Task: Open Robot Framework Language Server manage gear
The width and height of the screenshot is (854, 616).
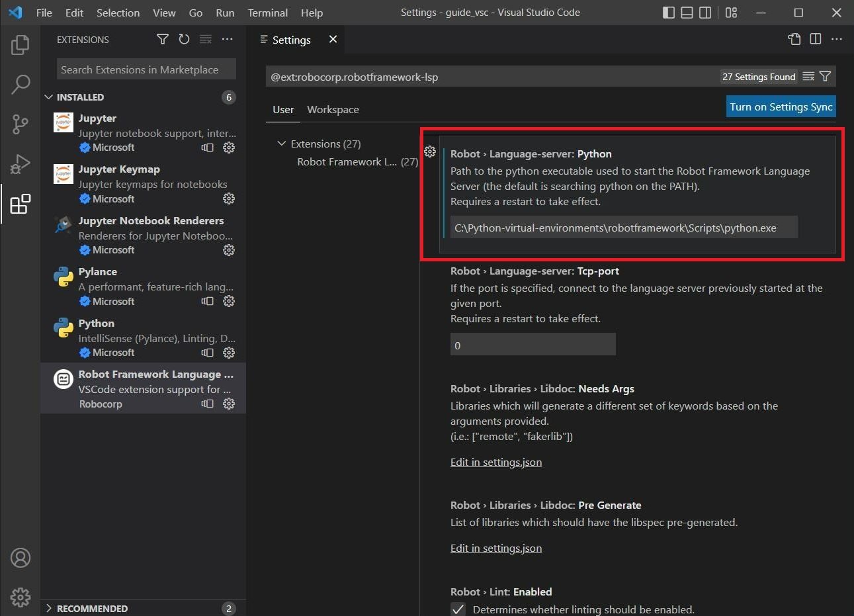Action: (229, 404)
